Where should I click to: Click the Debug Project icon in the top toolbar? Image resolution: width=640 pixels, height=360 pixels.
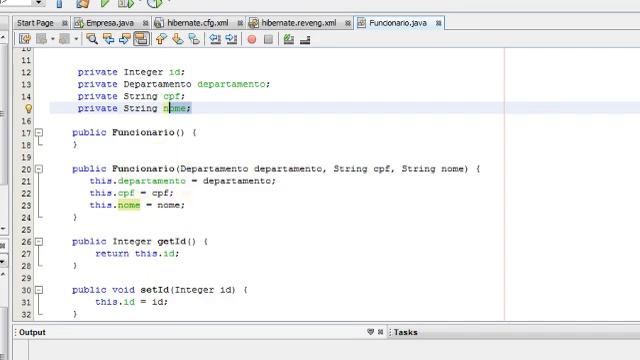pyautogui.click(x=126, y=4)
